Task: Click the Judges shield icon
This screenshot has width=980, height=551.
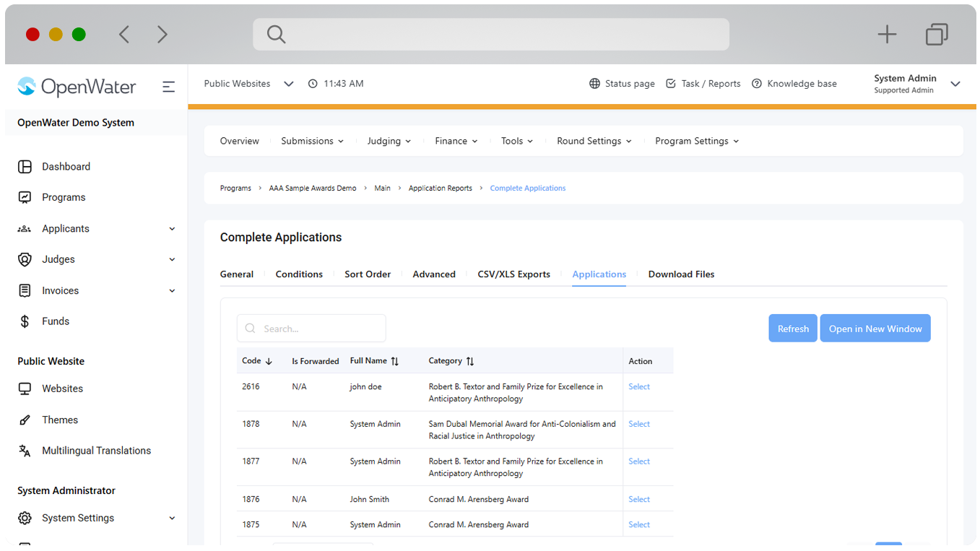Action: tap(25, 259)
